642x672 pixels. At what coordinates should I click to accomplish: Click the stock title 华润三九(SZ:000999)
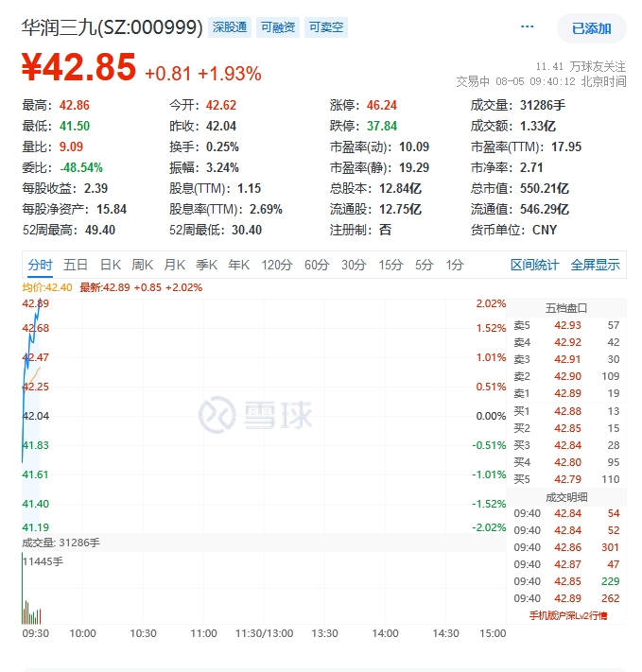point(112,27)
